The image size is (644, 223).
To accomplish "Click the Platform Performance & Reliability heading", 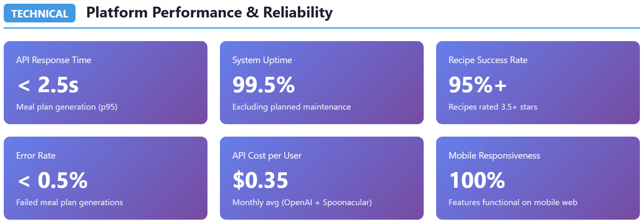I will pyautogui.click(x=209, y=13).
